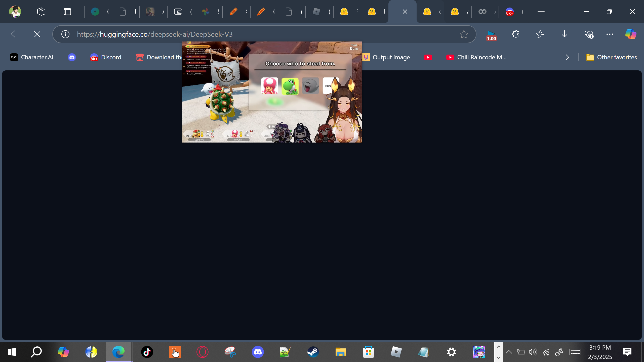Expand the favorites bar overflow chevron

click(567, 57)
